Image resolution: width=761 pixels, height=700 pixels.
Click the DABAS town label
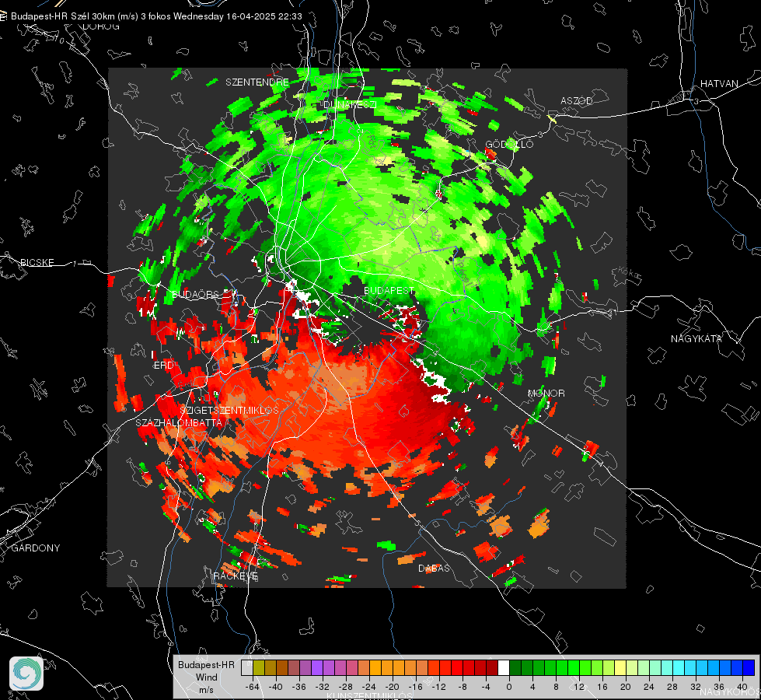pyautogui.click(x=434, y=569)
